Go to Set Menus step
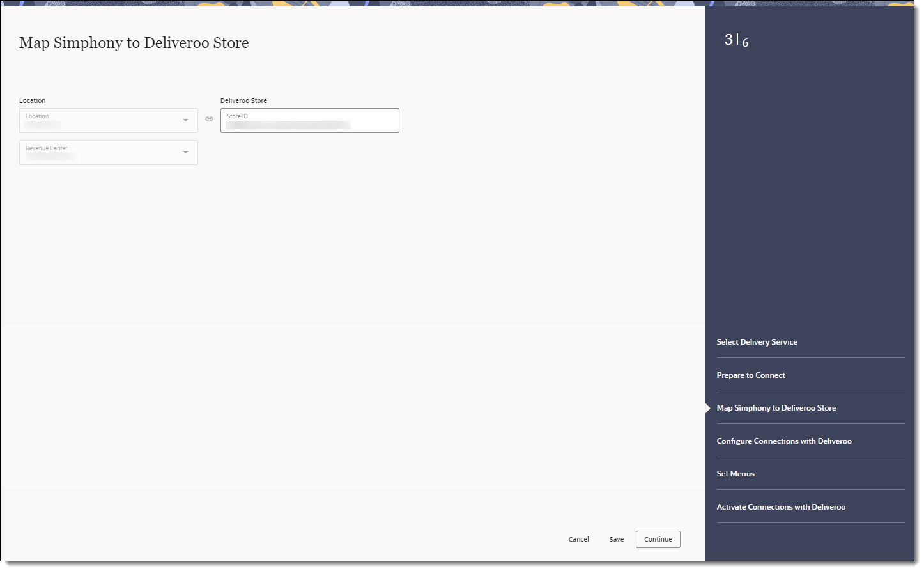Viewport: 924px width, 571px height. pos(735,474)
